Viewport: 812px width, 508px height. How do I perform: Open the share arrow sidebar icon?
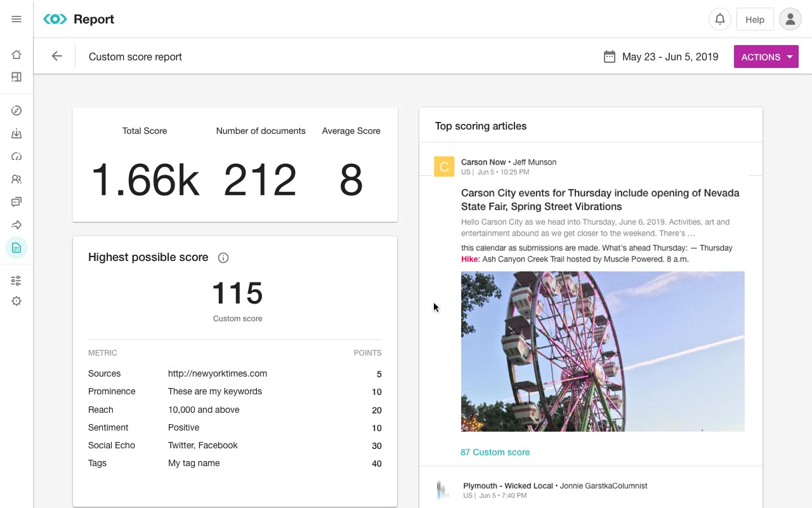point(16,225)
